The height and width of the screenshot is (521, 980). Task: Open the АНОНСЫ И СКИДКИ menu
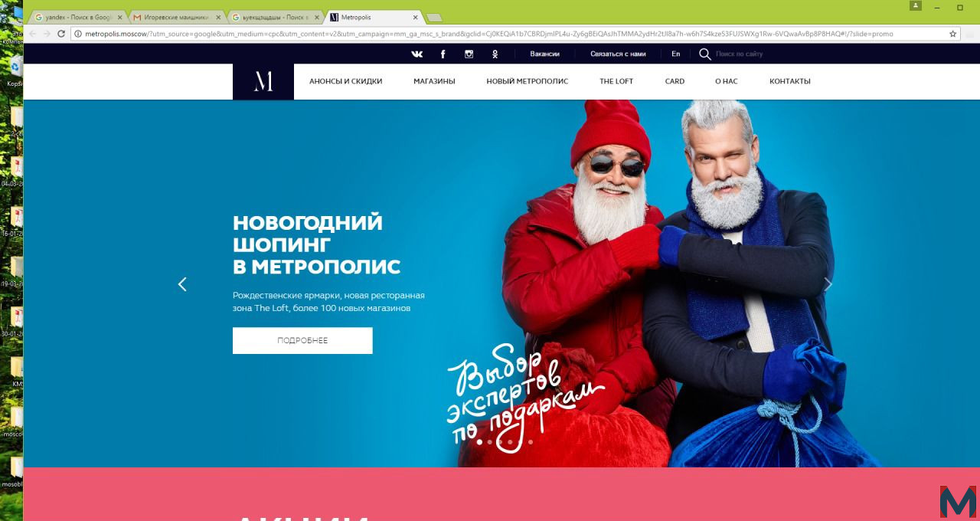[345, 81]
